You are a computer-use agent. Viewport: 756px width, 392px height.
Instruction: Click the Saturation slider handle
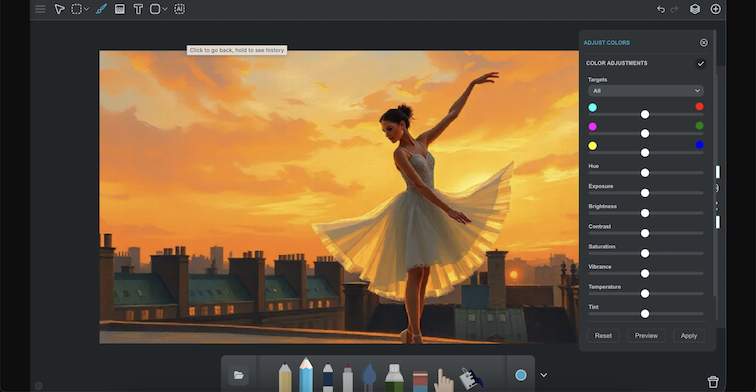(645, 253)
